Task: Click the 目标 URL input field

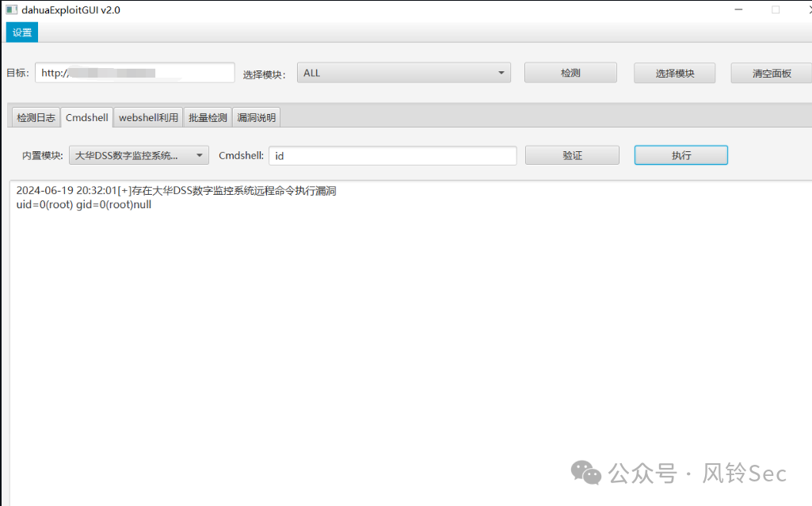Action: coord(135,73)
